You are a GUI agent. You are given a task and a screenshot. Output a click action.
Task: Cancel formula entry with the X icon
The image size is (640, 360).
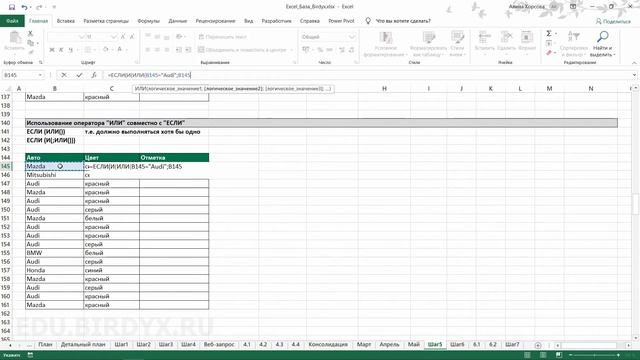click(x=64, y=75)
